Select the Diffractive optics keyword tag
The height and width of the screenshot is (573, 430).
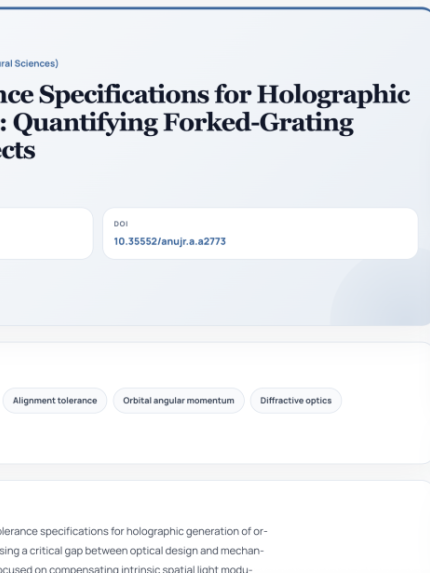pos(296,401)
